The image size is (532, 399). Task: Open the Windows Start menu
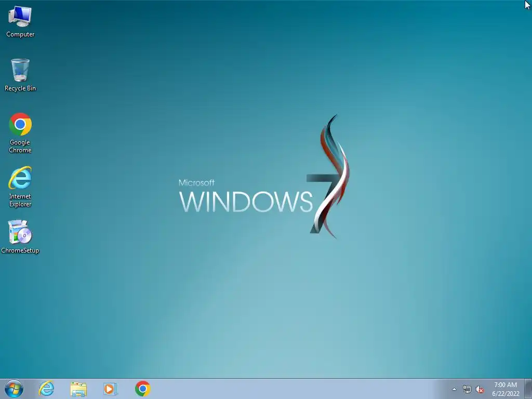point(14,389)
